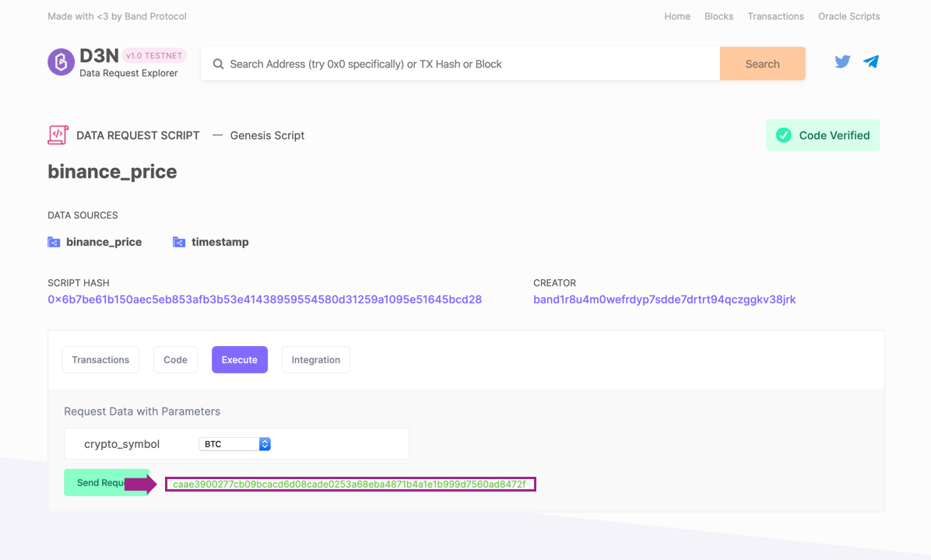Open the script hash link
931x560 pixels.
click(265, 299)
